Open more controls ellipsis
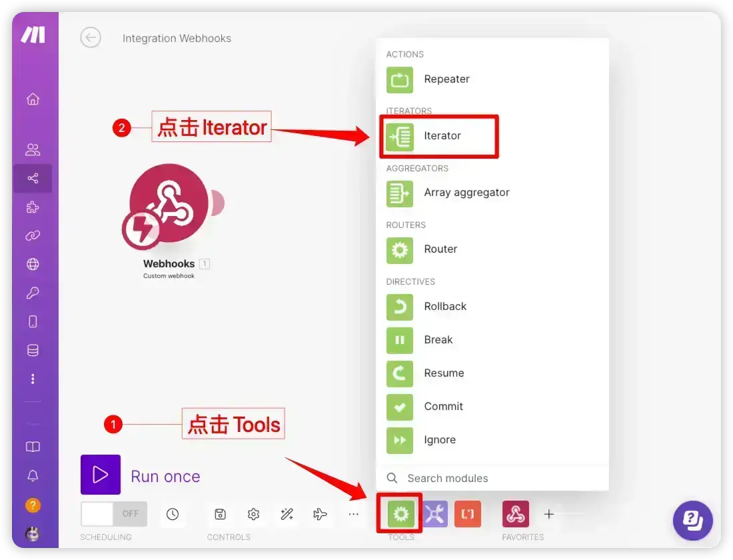 click(353, 514)
